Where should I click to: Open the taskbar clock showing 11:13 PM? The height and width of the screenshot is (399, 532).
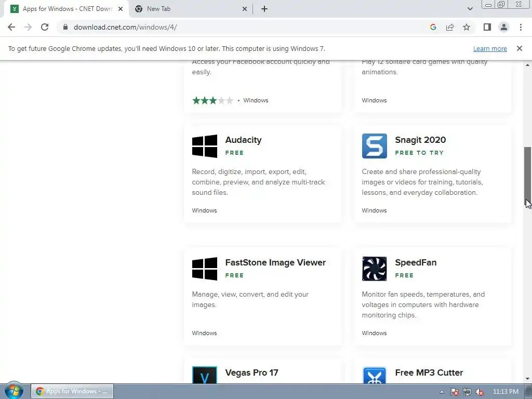pos(506,392)
